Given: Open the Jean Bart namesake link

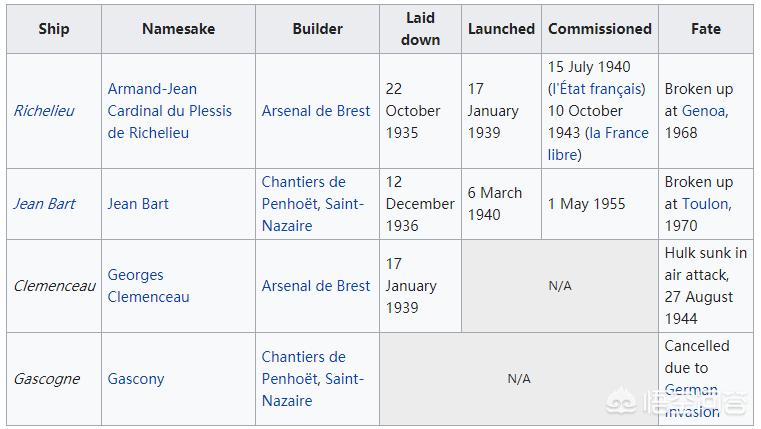Looking at the screenshot, I should (138, 204).
